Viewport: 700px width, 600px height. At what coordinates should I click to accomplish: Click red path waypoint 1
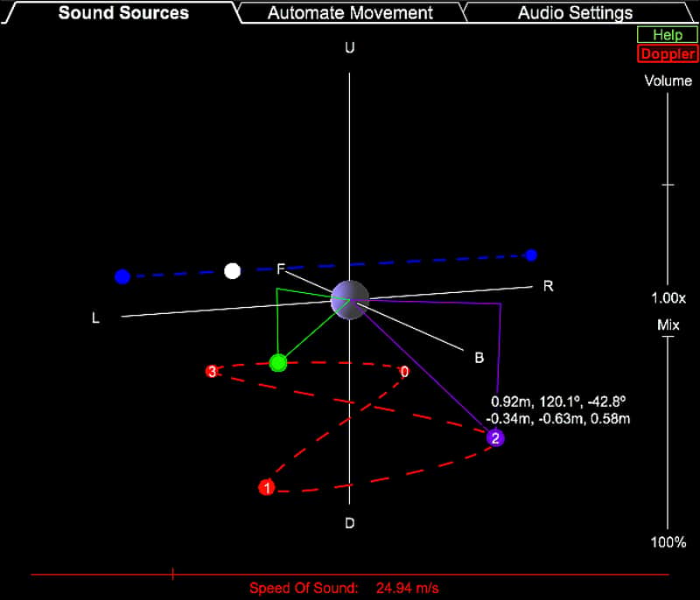click(x=267, y=487)
